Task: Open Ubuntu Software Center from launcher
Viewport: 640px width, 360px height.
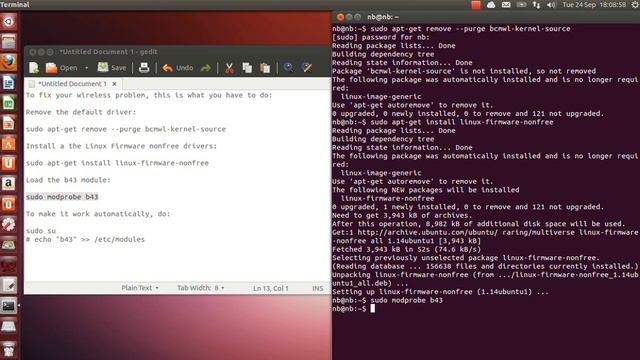Action: 9,143
